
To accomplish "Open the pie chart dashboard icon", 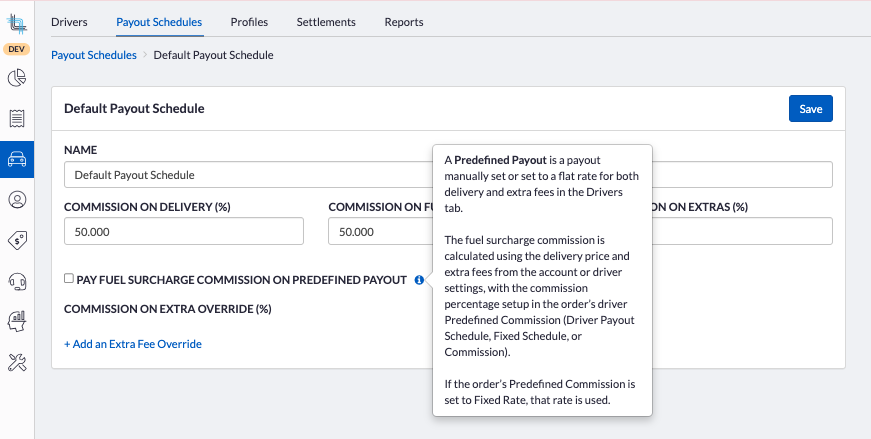I will coord(17,78).
